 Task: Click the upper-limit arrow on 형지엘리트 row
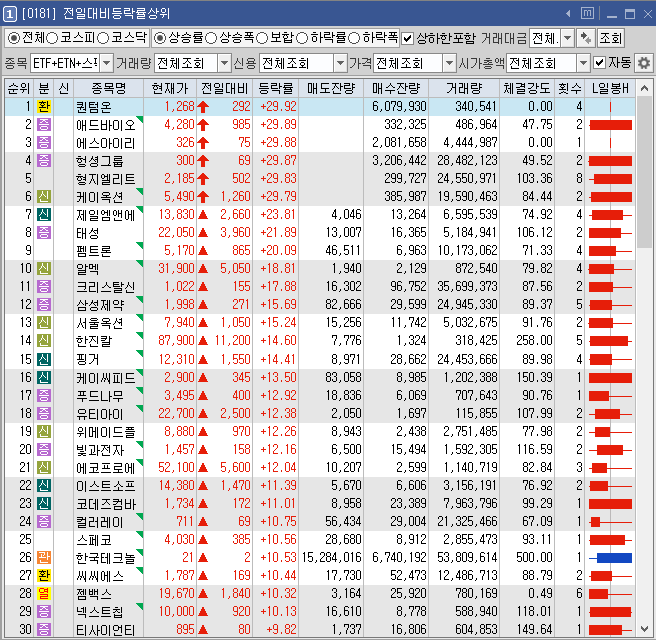coord(203,179)
